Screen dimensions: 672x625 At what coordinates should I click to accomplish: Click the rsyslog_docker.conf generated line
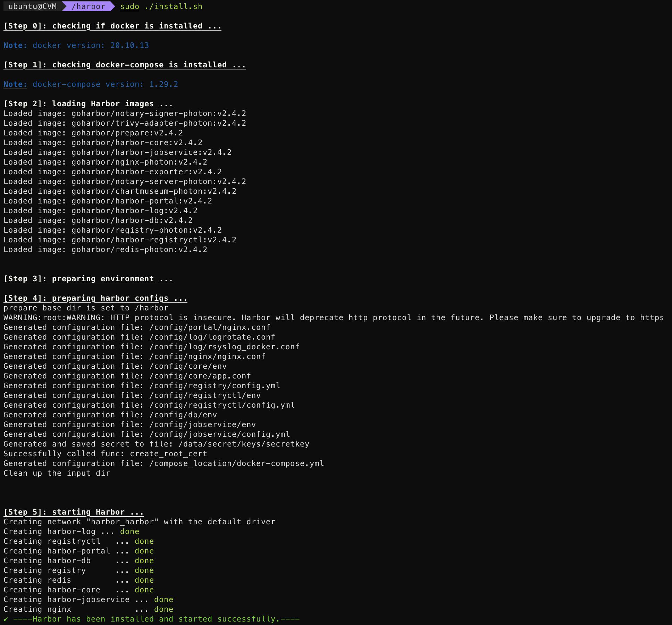tap(152, 347)
